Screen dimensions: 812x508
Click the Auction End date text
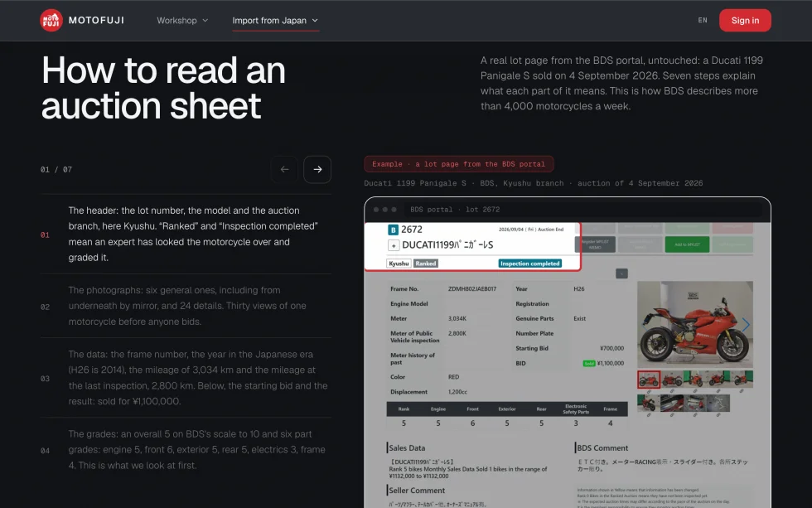[531, 230]
